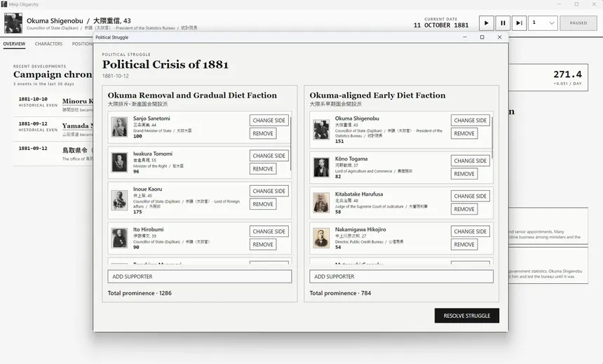The height and width of the screenshot is (364, 603).
Task: Change side for Nakamigawa Hikojiro
Action: tap(470, 231)
